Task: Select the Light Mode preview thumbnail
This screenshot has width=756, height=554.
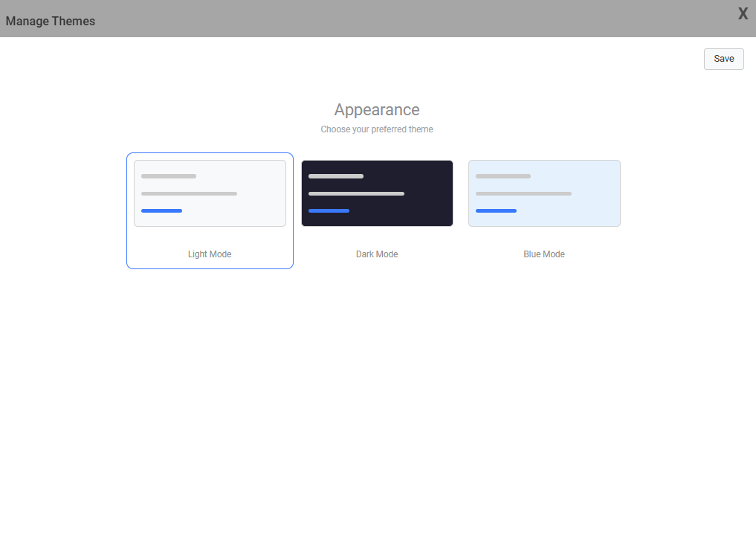Action: [210, 193]
